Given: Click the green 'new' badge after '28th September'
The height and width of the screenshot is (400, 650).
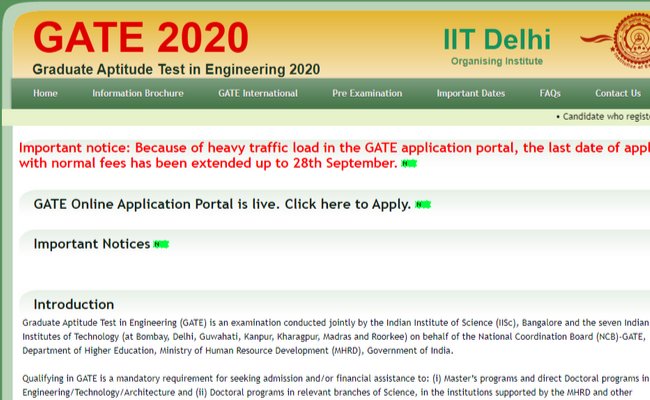Looking at the screenshot, I should coord(409,163).
